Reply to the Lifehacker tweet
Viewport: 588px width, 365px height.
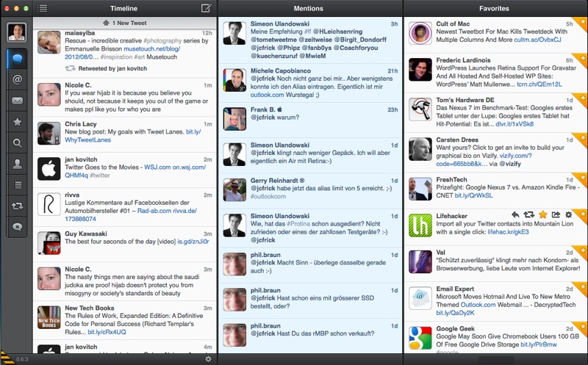coord(515,214)
